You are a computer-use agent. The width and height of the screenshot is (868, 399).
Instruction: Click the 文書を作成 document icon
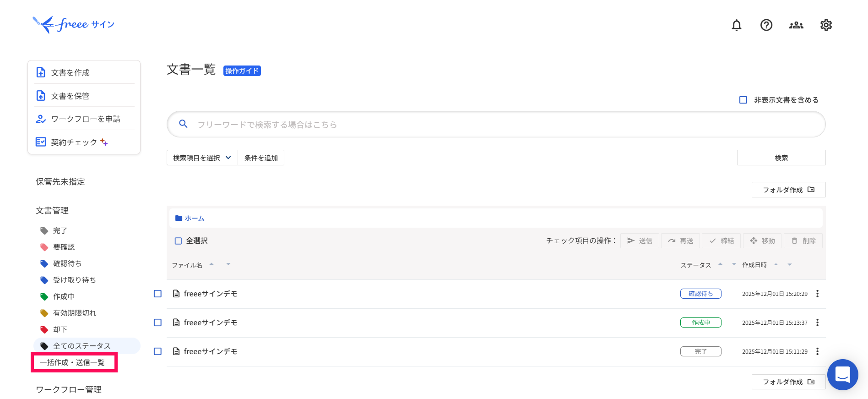click(41, 72)
